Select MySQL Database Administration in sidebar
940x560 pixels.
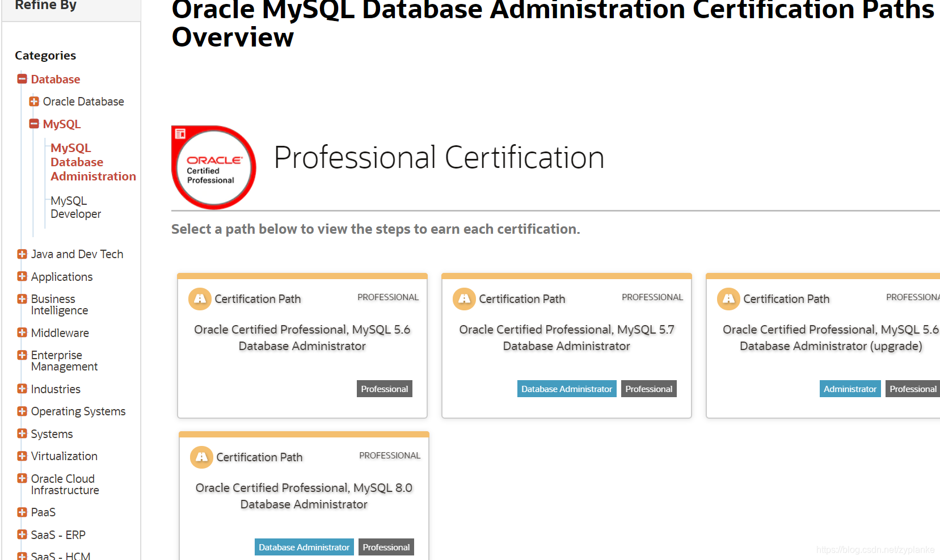pos(93,162)
